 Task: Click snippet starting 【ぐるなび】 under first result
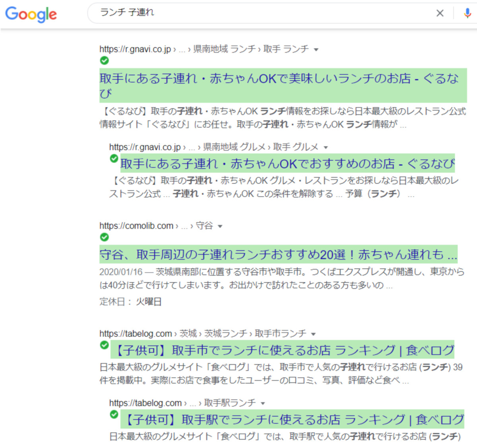tap(283, 118)
